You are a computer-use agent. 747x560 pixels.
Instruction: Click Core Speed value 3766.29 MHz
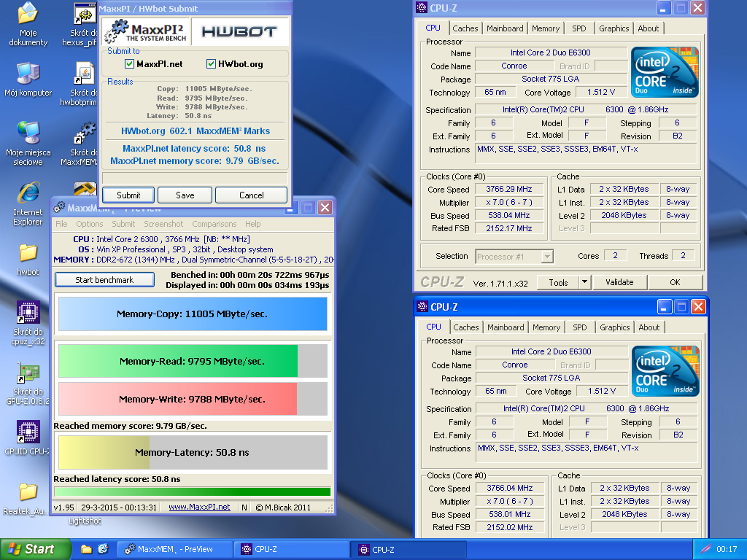coord(508,189)
